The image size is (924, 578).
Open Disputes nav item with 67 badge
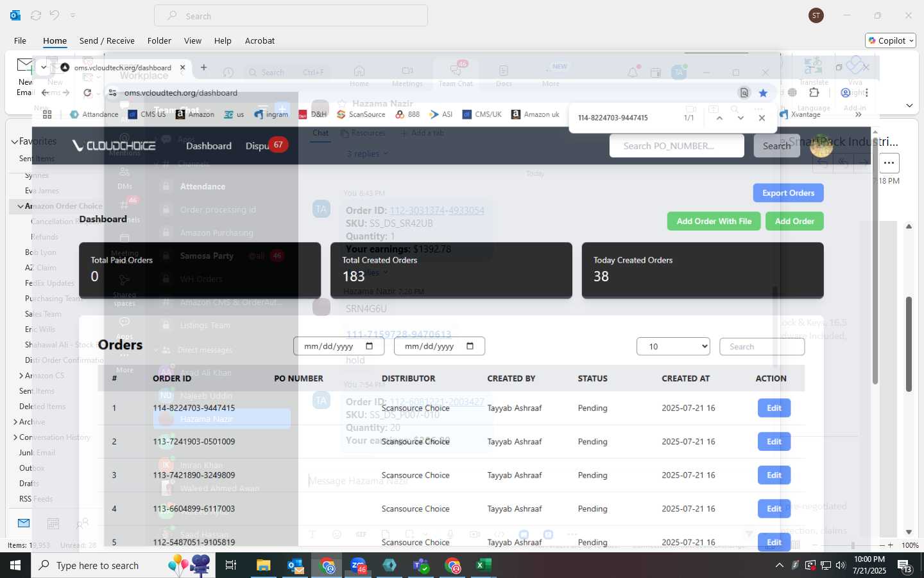258,146
